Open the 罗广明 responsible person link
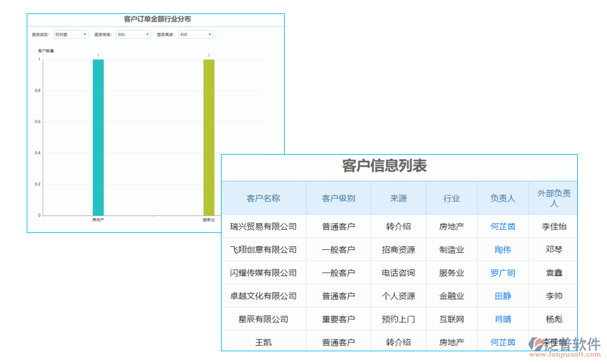This screenshot has height=364, width=607. click(x=503, y=272)
